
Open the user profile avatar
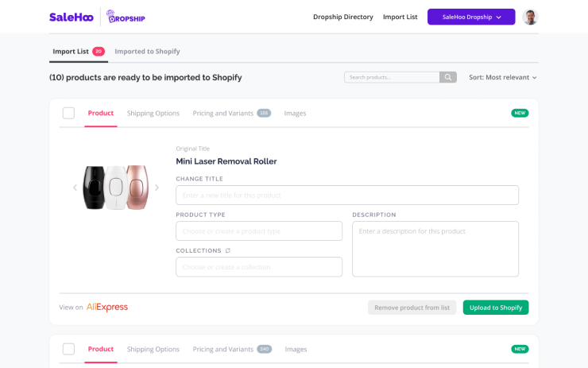530,17
